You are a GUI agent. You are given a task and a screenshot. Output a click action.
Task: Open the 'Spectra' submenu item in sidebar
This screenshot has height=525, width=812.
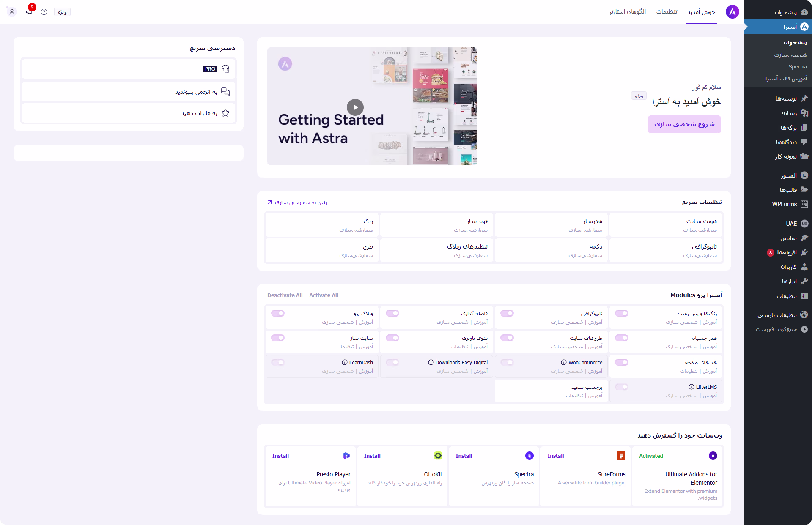click(798, 67)
